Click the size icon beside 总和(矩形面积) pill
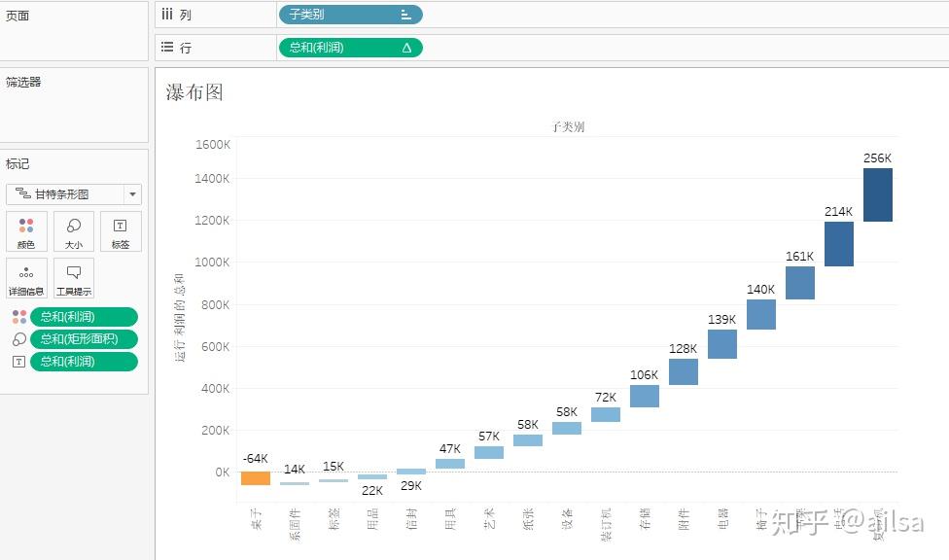The image size is (949, 560). pos(18,339)
